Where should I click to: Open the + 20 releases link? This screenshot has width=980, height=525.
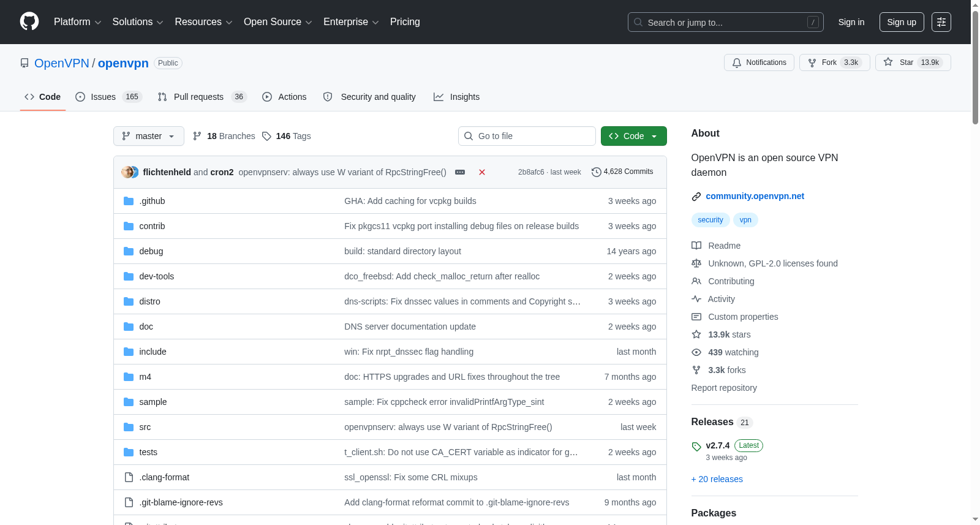tap(717, 479)
